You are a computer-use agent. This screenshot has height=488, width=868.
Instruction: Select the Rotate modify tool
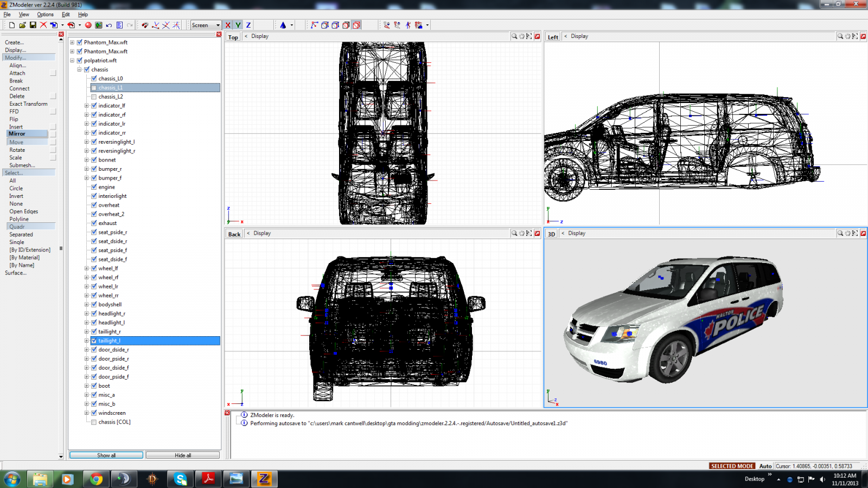coord(17,150)
